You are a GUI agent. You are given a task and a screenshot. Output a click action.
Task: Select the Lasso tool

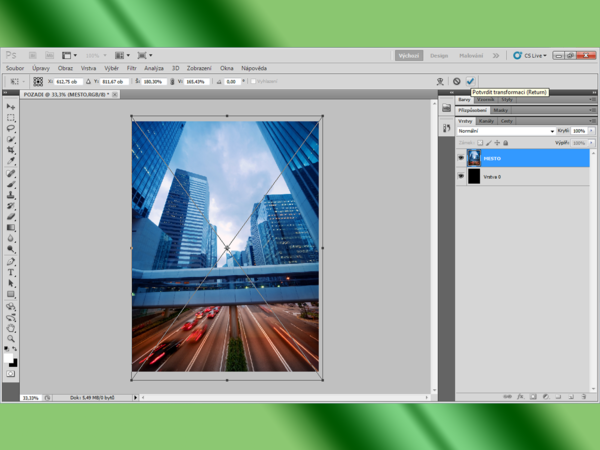[x=11, y=128]
